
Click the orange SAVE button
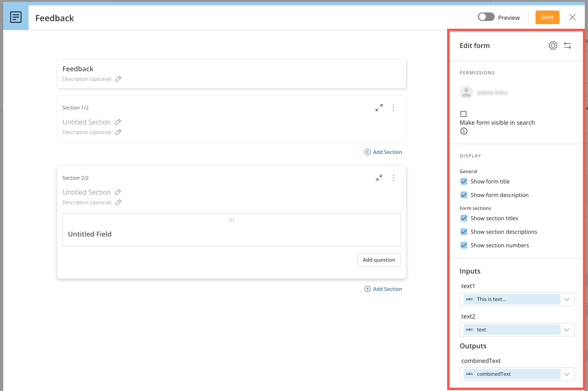547,17
